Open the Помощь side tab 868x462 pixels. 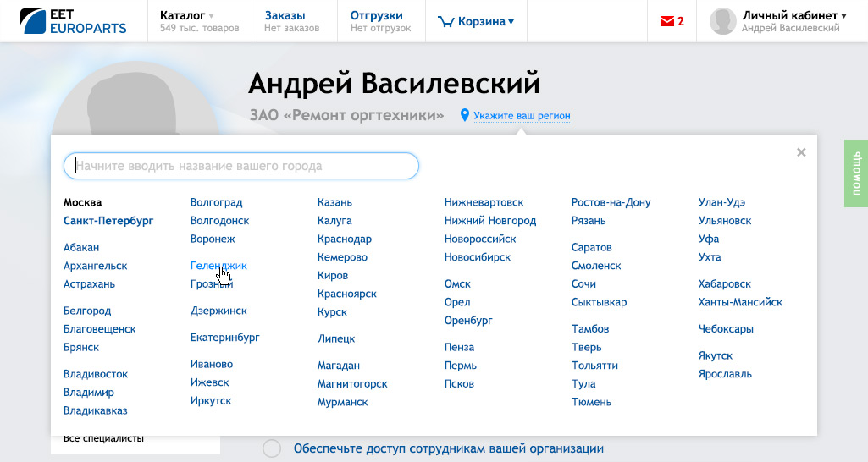[855, 173]
